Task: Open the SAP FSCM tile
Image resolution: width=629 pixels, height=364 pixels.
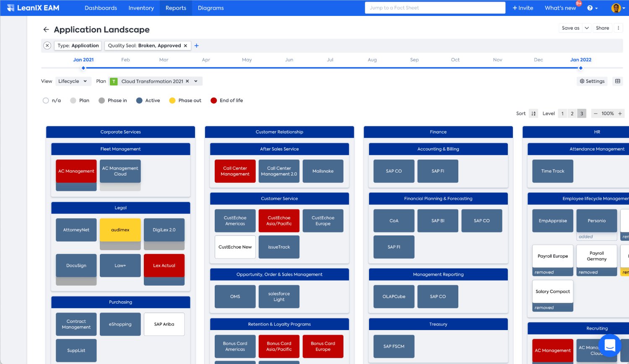Action: point(394,346)
